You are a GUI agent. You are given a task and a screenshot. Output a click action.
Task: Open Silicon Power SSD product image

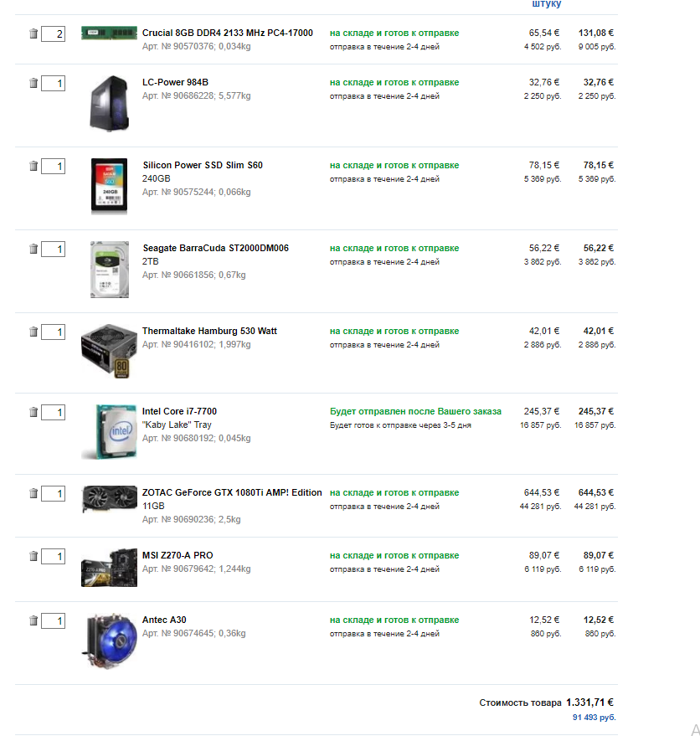(109, 185)
